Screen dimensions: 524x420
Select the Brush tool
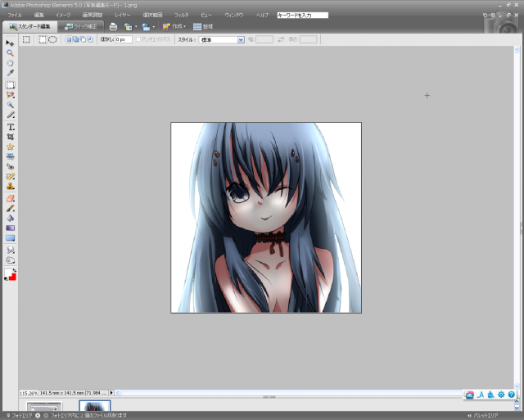click(x=11, y=209)
